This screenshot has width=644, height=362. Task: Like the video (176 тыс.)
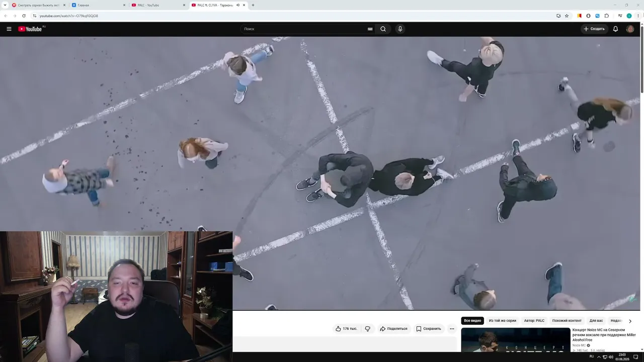click(346, 329)
